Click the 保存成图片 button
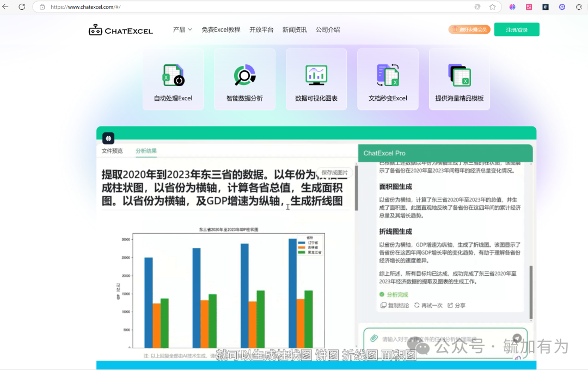The height and width of the screenshot is (370, 588). tap(334, 173)
